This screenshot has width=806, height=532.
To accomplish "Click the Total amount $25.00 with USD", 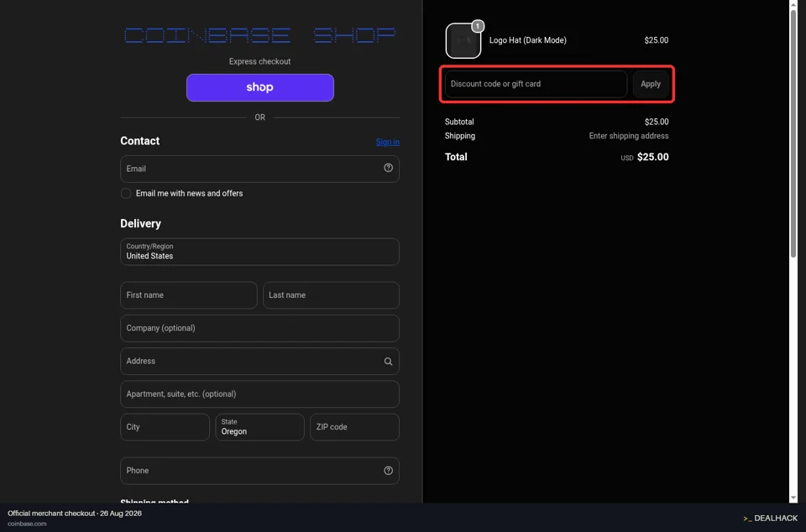I will 645,157.
